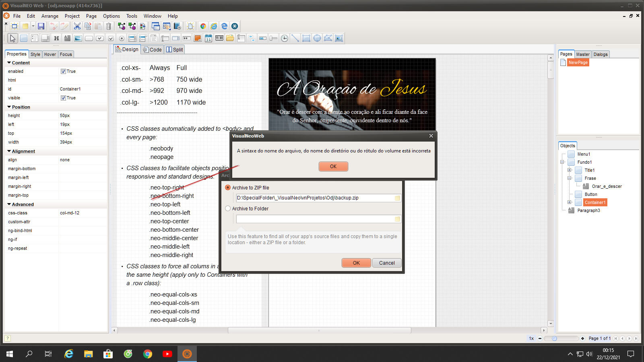Switch to the Code tab

click(x=153, y=49)
